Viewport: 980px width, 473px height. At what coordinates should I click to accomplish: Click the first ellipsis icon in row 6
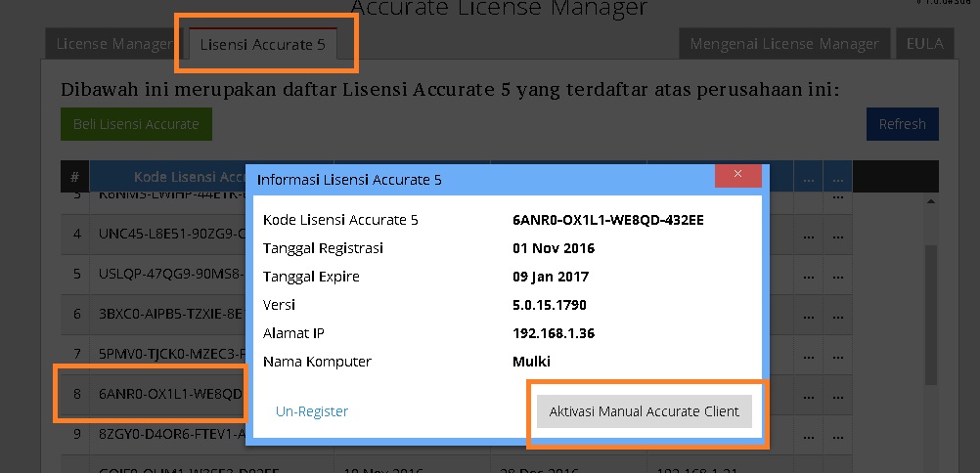(x=808, y=315)
